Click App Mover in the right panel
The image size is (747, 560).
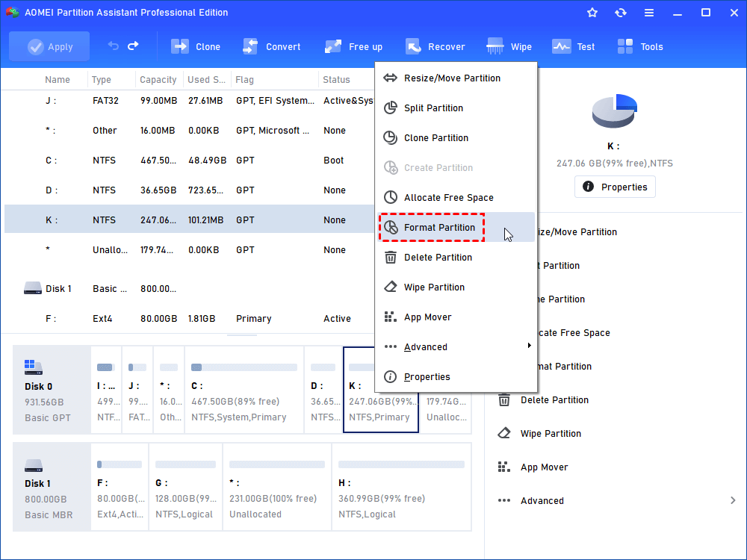(x=544, y=467)
